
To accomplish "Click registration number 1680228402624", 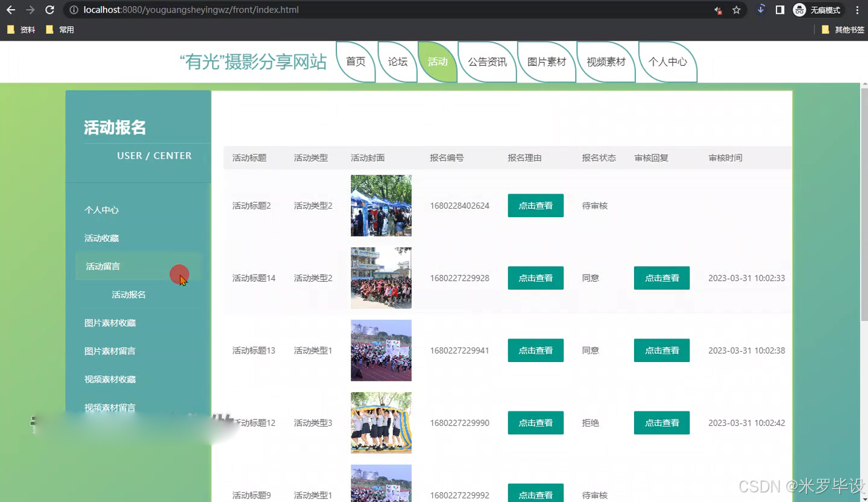I will (x=459, y=206).
